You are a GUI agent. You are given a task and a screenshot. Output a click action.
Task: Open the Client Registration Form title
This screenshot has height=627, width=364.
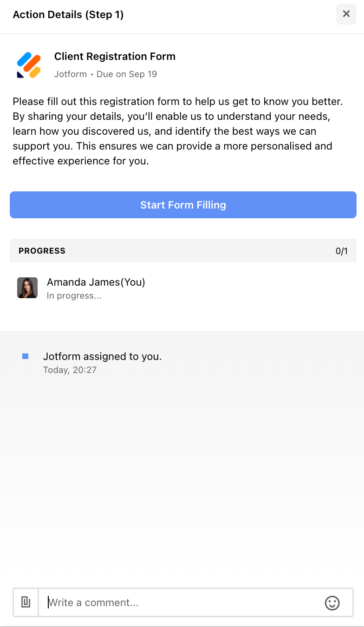[115, 57]
